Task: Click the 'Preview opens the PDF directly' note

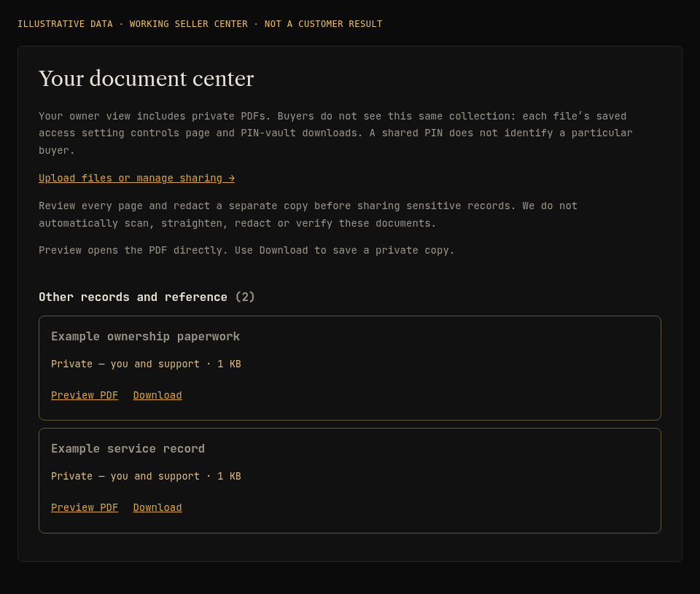Action: click(x=246, y=251)
